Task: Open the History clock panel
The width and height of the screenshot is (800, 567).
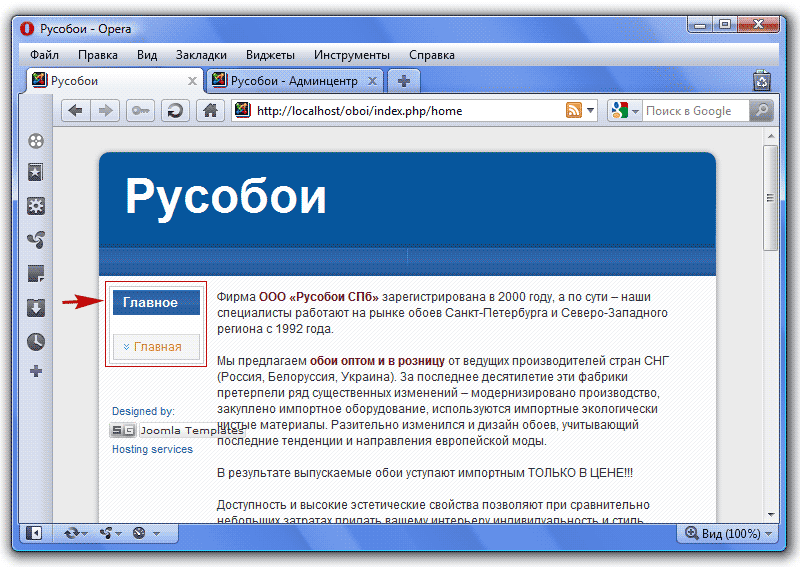Action: 36,341
